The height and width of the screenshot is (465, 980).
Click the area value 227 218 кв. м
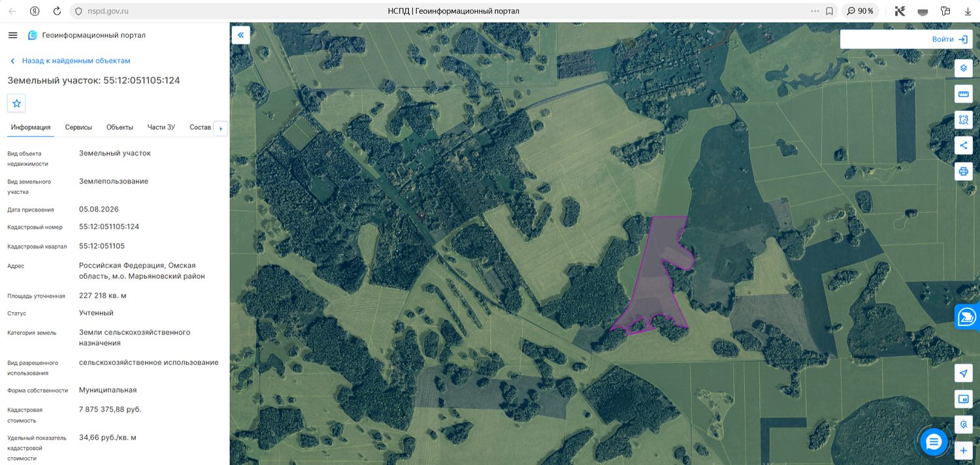click(x=103, y=296)
